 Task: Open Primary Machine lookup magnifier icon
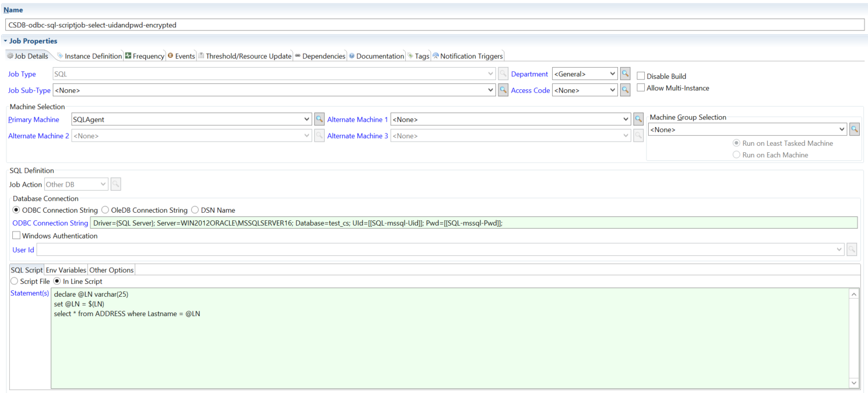pyautogui.click(x=319, y=120)
